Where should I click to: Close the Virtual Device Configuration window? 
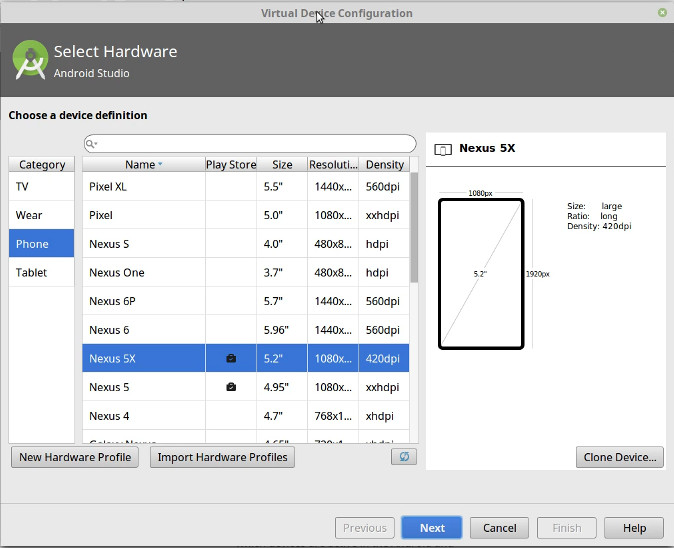[662, 12]
